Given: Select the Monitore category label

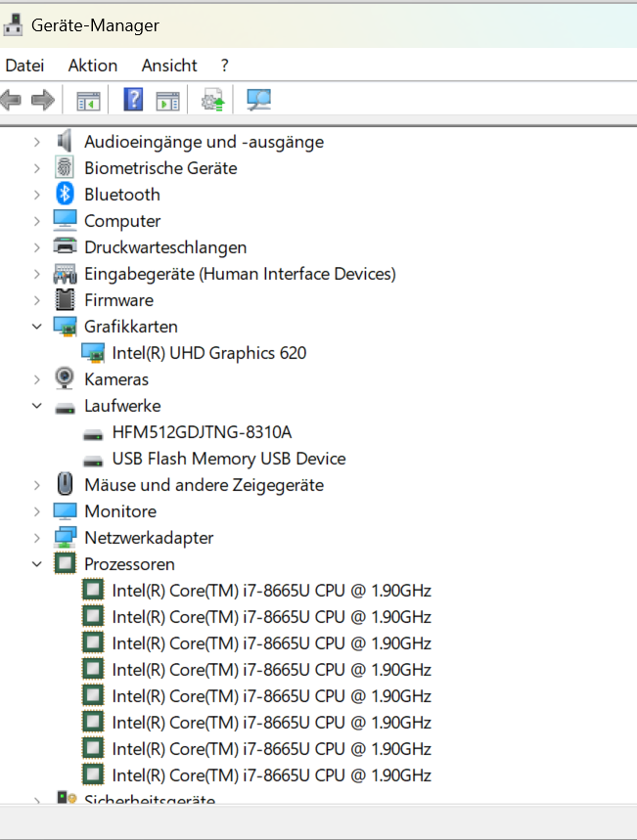Looking at the screenshot, I should coord(120,511).
